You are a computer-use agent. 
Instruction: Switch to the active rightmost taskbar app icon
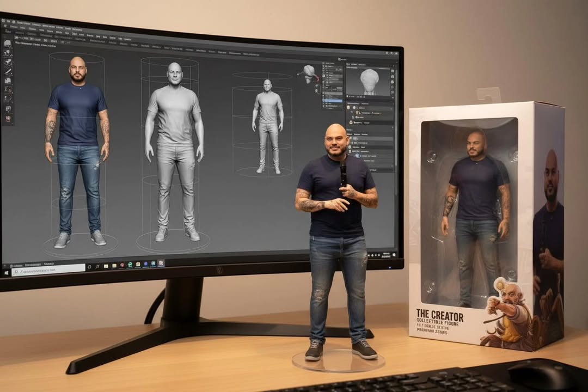coord(161,264)
